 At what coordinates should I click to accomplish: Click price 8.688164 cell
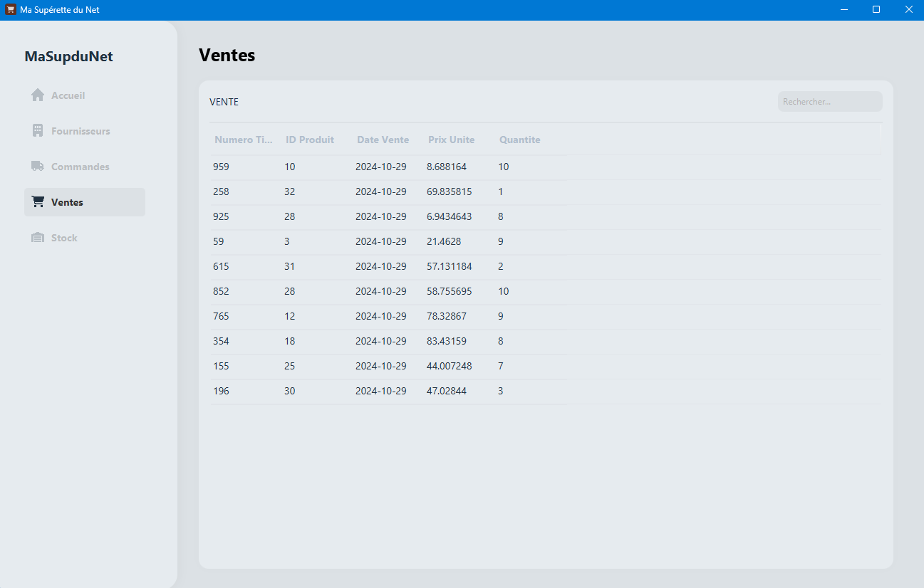coord(460,167)
